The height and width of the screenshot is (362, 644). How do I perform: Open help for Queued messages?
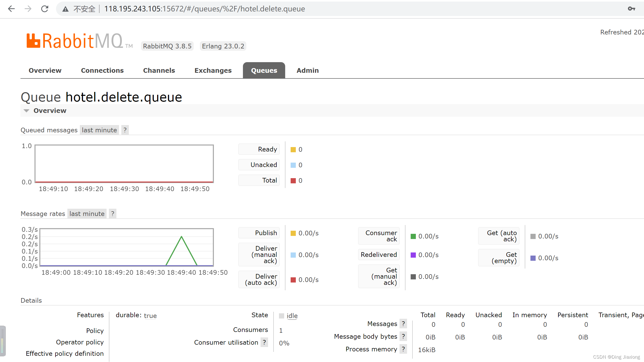click(x=125, y=130)
